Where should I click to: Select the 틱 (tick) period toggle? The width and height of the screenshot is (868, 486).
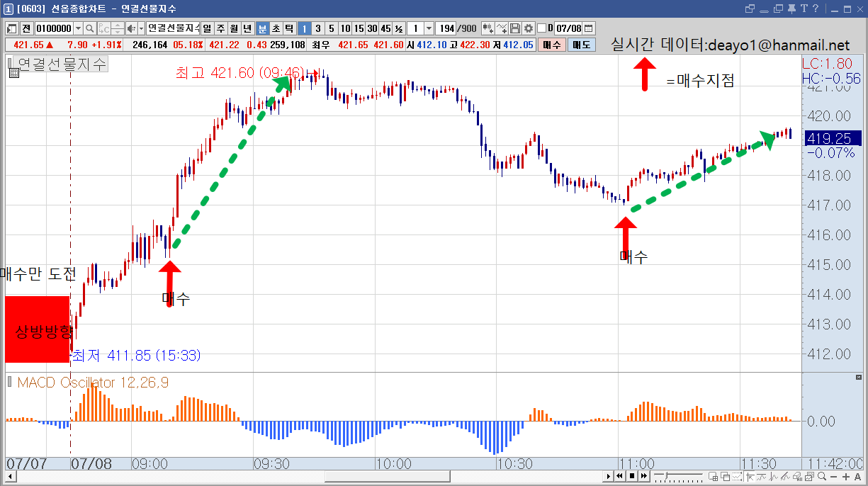(x=289, y=28)
